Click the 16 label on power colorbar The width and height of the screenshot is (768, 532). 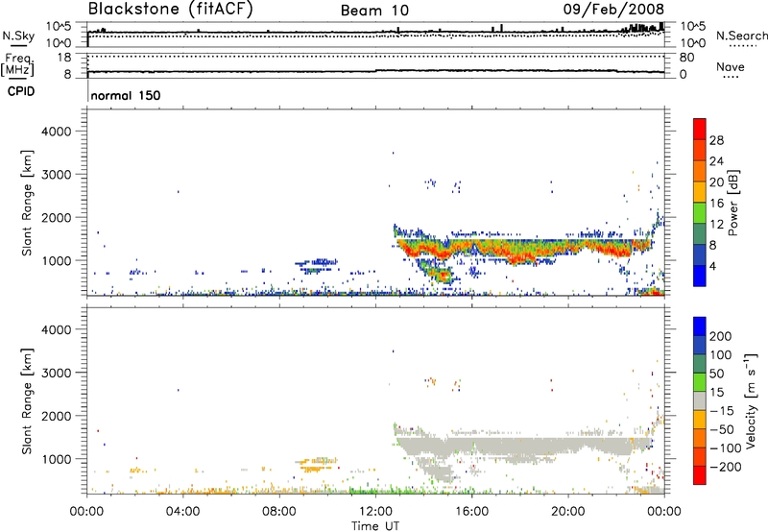pos(716,204)
